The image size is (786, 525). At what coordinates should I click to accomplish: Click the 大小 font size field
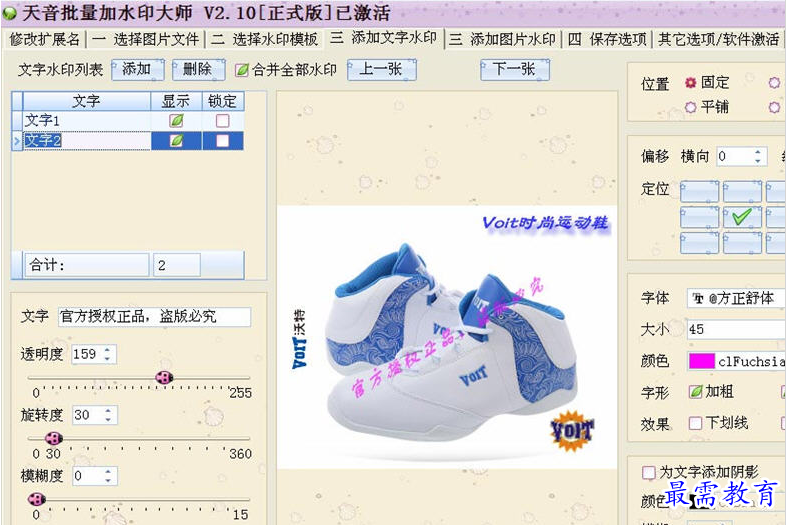point(736,329)
